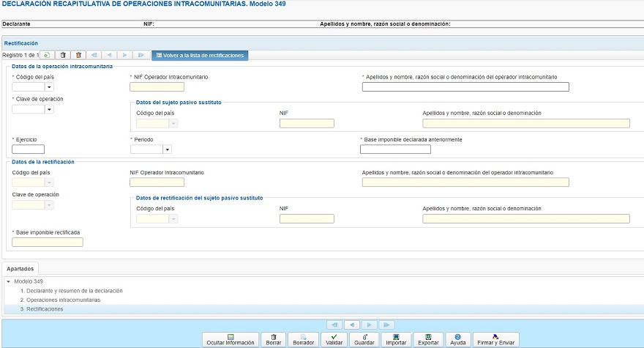
Task: Collapse the Modelo 349 tree node
Action: click(8, 282)
